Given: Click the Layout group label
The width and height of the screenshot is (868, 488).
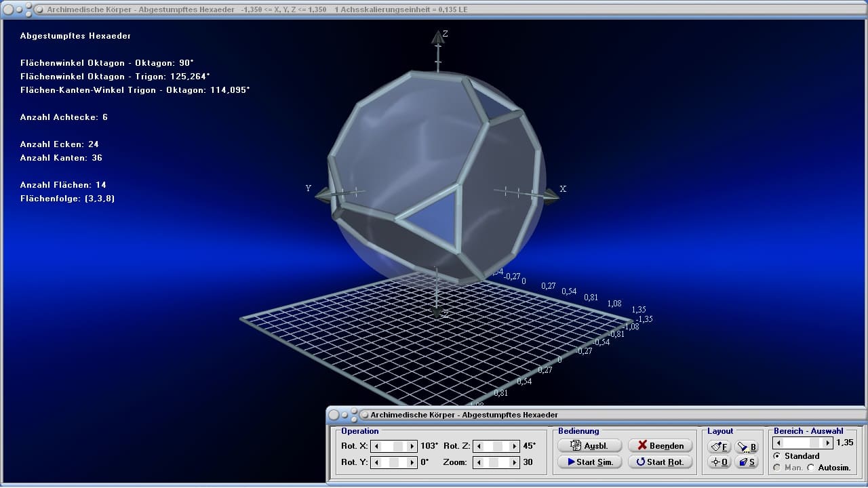Looking at the screenshot, I should [x=720, y=431].
